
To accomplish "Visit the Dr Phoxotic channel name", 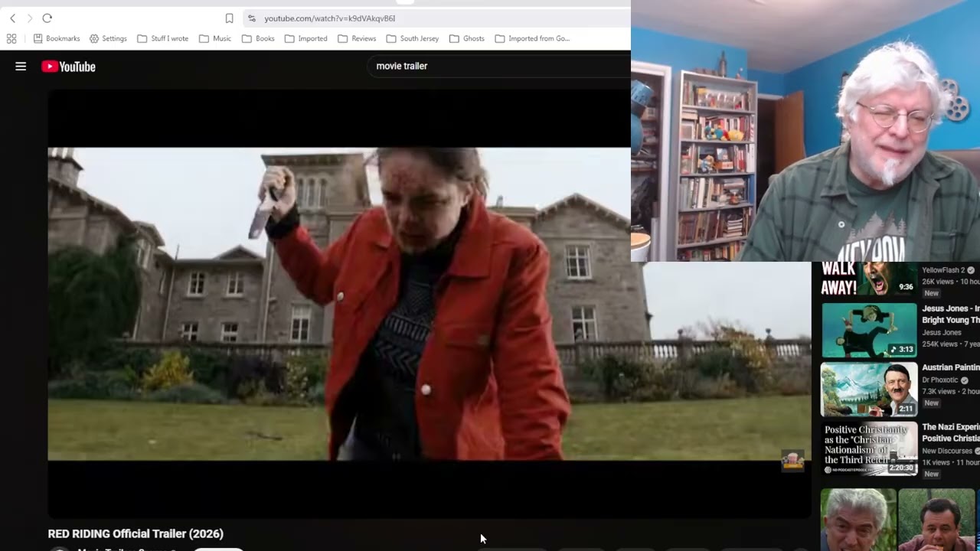I will pos(941,380).
